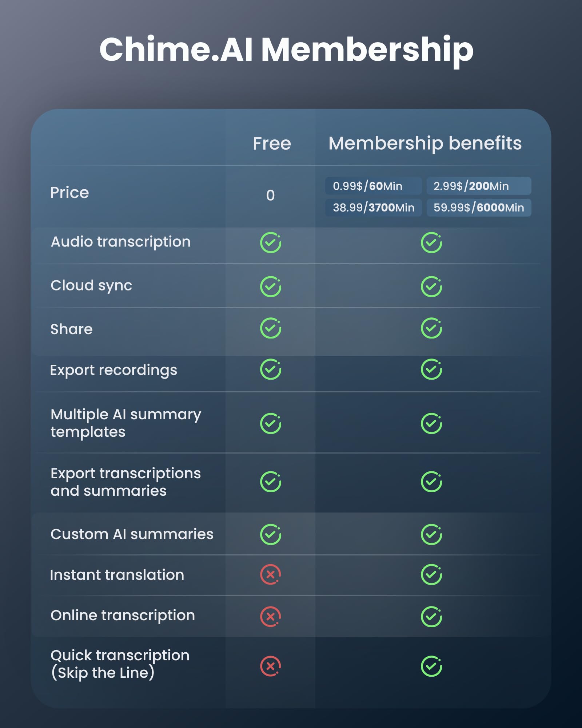Click the Quick transcription (Skip the Line) label
Screen dimensions: 582x728
point(120,664)
